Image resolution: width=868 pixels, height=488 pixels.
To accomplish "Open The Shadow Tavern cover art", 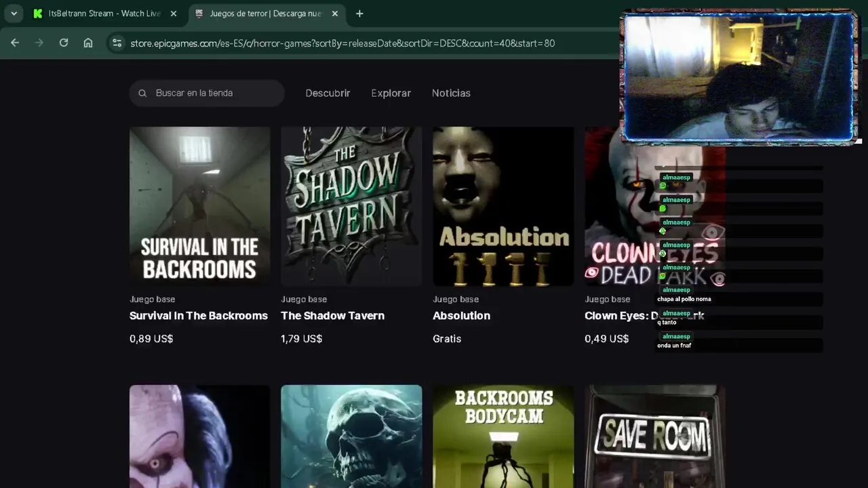I will (351, 206).
